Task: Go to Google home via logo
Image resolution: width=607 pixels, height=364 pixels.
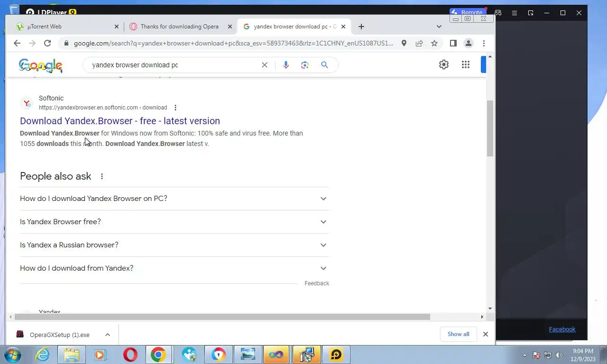Action: point(41,65)
